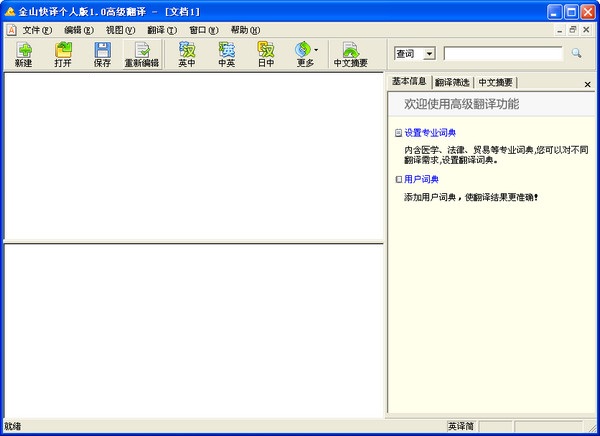Open the 翻译(T) menu

coord(162,30)
